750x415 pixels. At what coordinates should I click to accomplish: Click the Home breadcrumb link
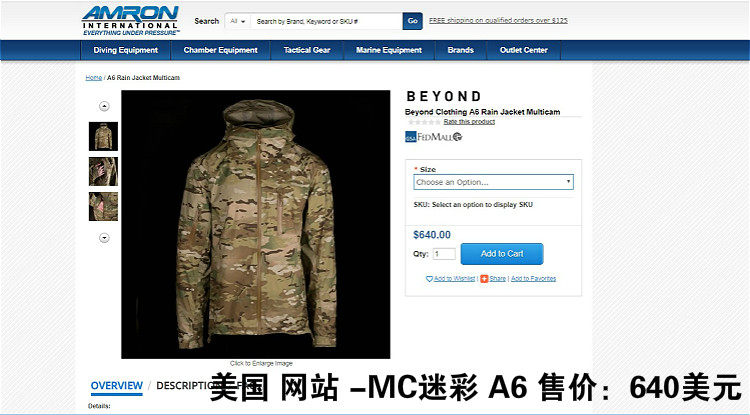point(94,77)
